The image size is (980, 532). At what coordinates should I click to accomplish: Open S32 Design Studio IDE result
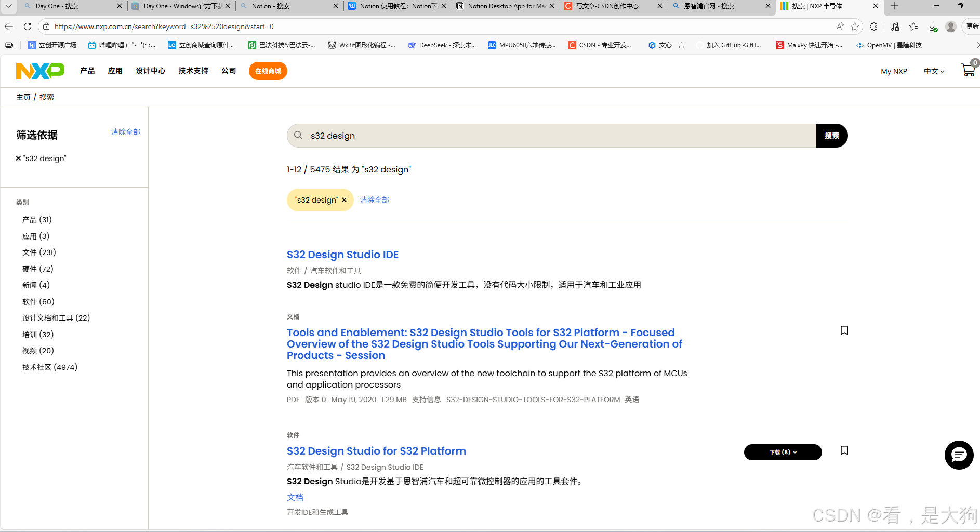coord(342,255)
